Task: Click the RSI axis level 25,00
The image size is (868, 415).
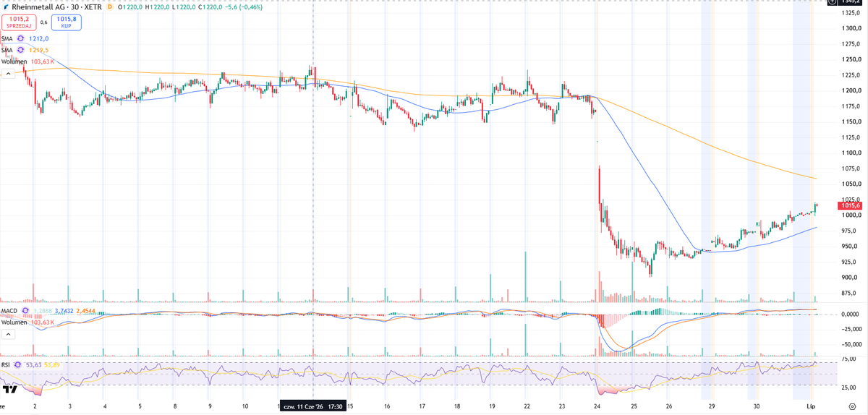Action: pos(850,389)
